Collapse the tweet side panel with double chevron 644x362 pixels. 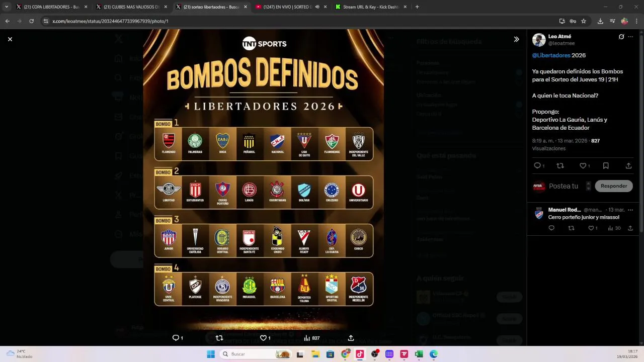point(516,39)
